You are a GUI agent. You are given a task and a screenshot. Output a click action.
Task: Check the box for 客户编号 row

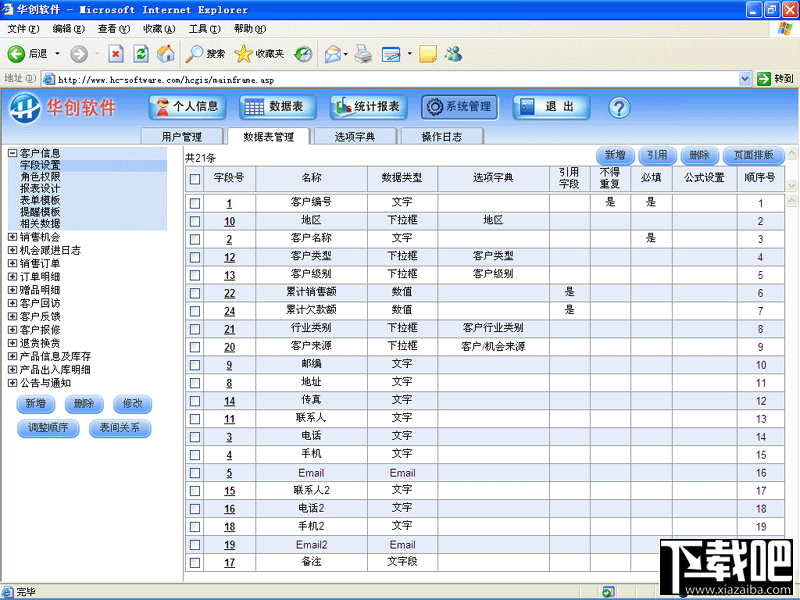click(x=195, y=204)
